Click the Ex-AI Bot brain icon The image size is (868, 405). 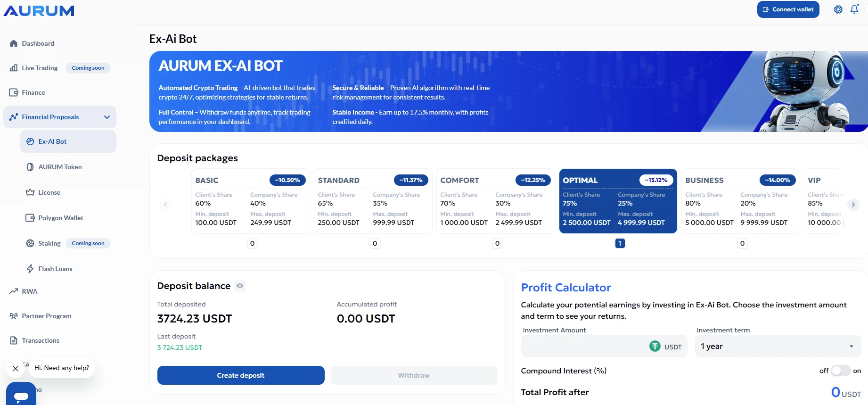pyautogui.click(x=30, y=141)
